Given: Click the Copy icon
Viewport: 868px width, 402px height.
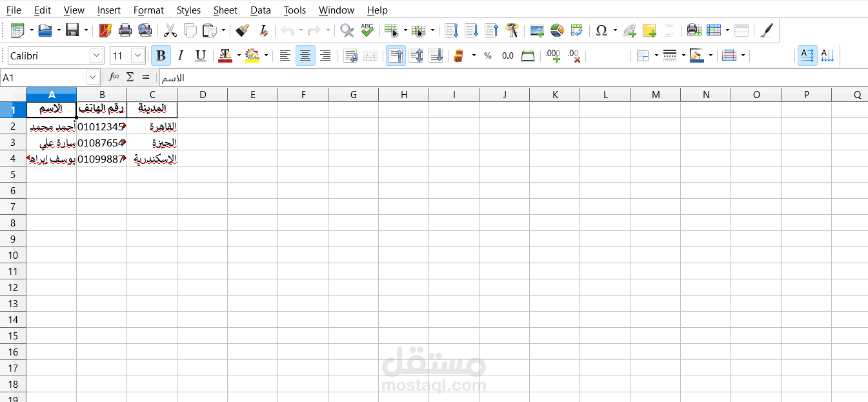Looking at the screenshot, I should tap(190, 30).
